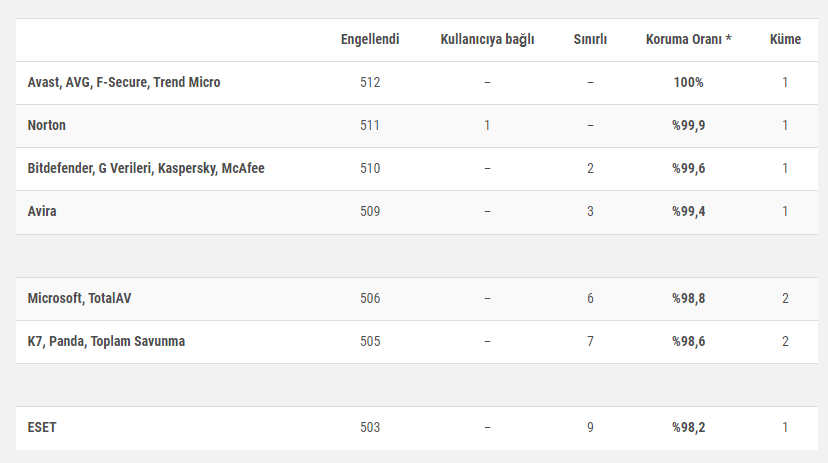Click the K7, Panda, Toplam Savunma label
The height and width of the screenshot is (463, 828).
[106, 341]
